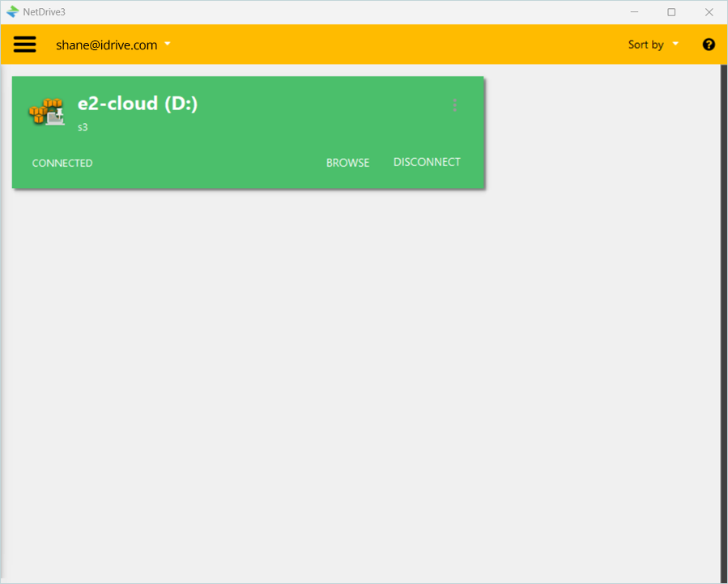Image resolution: width=728 pixels, height=584 pixels.
Task: Click the BROWSE button on e2-cloud
Action: click(x=347, y=163)
